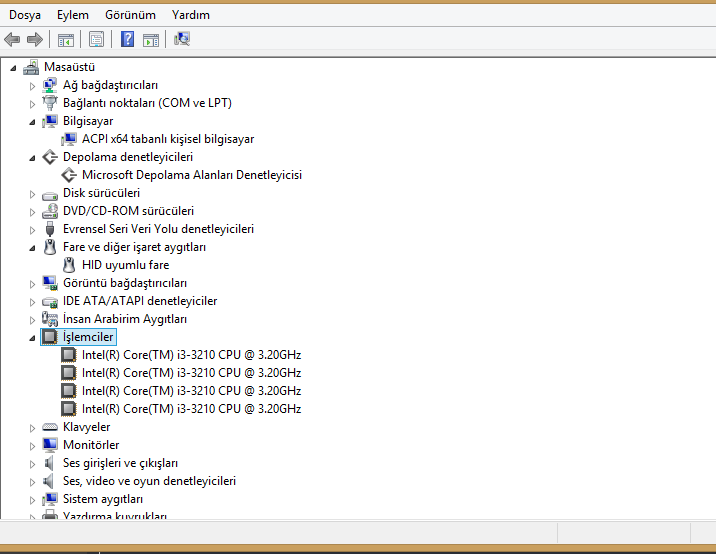716x554 pixels.
Task: Click the Bilgisayar category icon
Action: pyautogui.click(x=50, y=121)
